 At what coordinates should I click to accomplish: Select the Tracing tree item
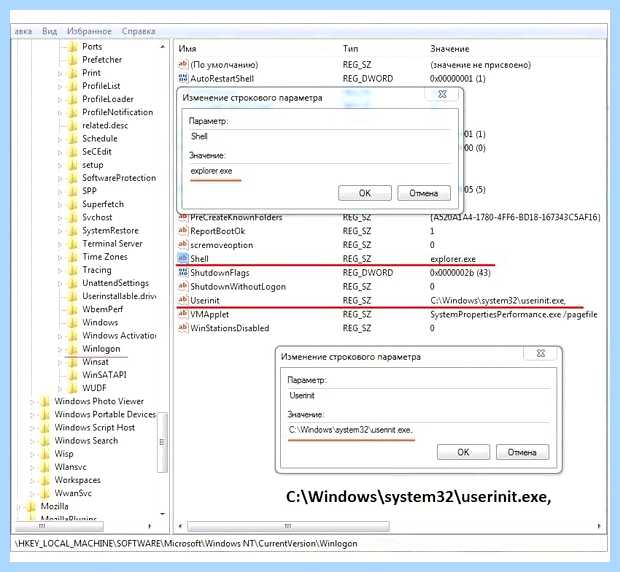click(96, 270)
